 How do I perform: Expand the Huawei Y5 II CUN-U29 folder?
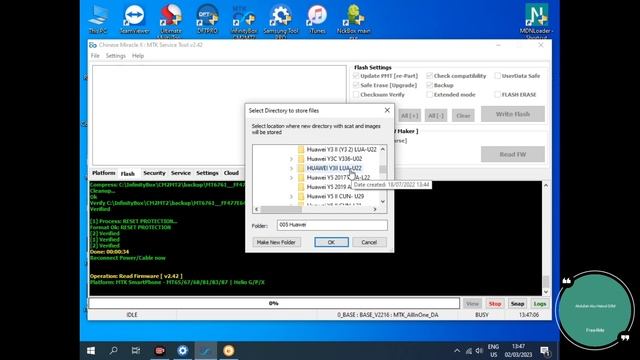click(291, 196)
